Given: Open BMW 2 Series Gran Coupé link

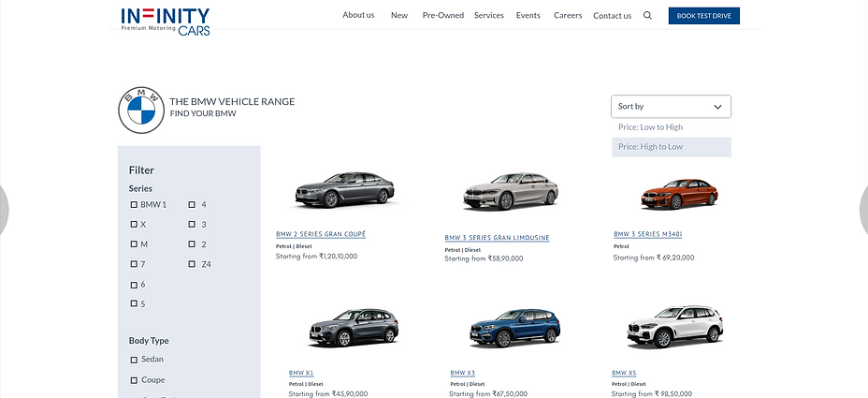Looking at the screenshot, I should click(x=321, y=234).
